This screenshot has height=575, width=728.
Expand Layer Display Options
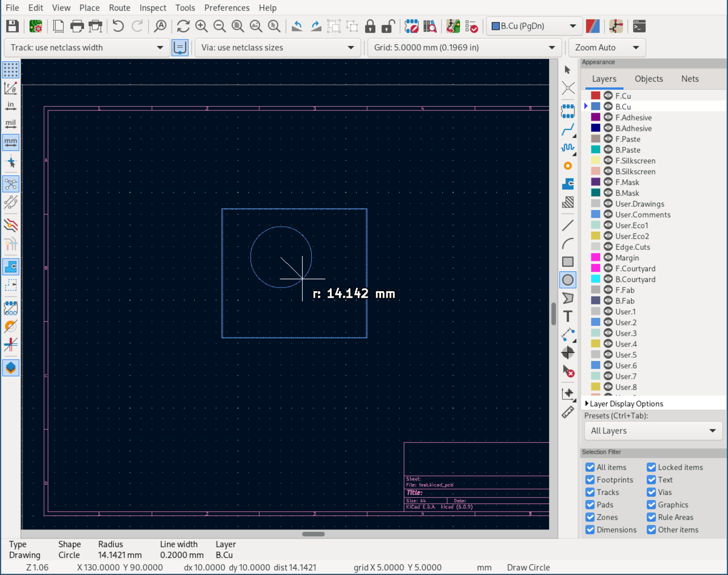pos(626,404)
